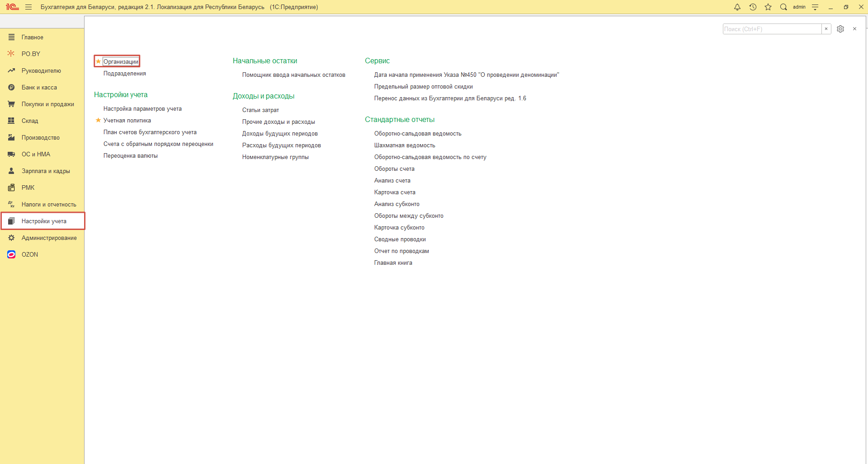Screen dimensions: 868x464
Task: Open Статьи затрат link
Action: (260, 110)
